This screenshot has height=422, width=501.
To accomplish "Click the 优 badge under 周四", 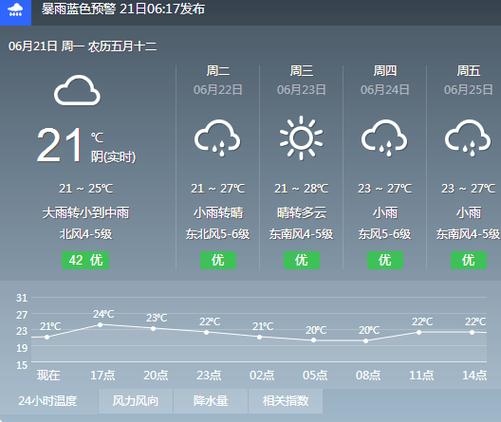I will (x=385, y=260).
